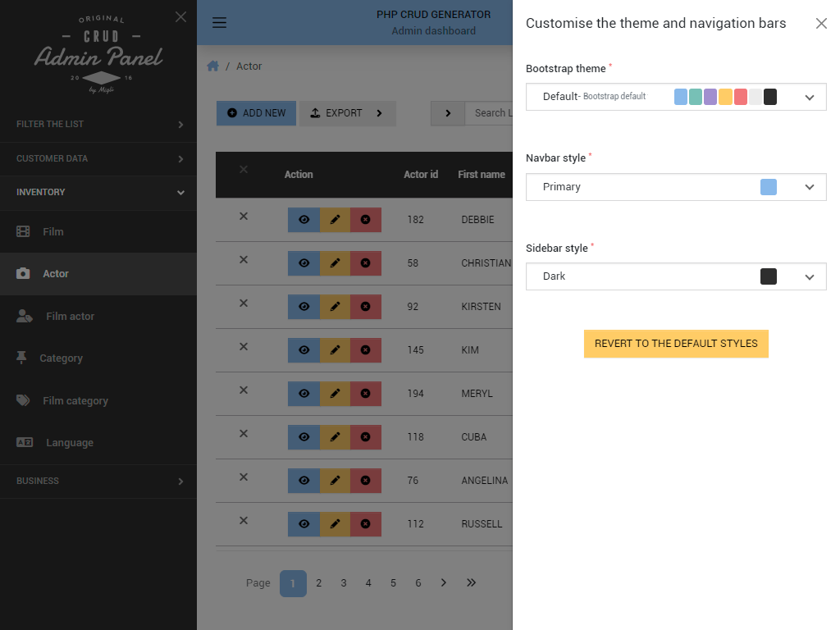840x630 pixels.
Task: Open the Sidebar style dropdown
Action: click(x=676, y=276)
